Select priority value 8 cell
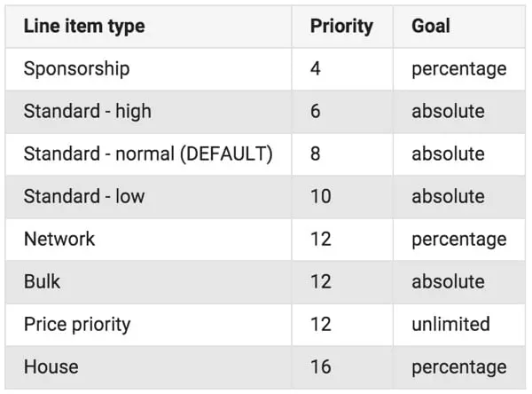Screen dimensions: 532x394 (317, 154)
